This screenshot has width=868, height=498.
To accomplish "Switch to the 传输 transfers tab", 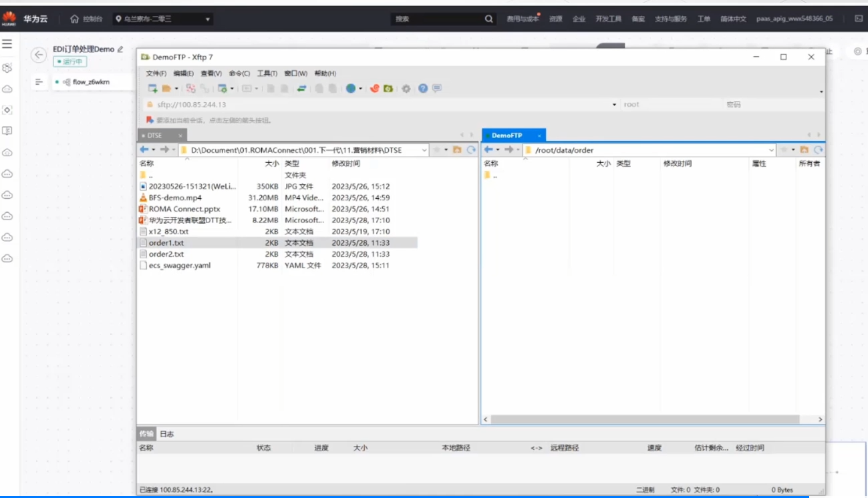I will [x=146, y=434].
